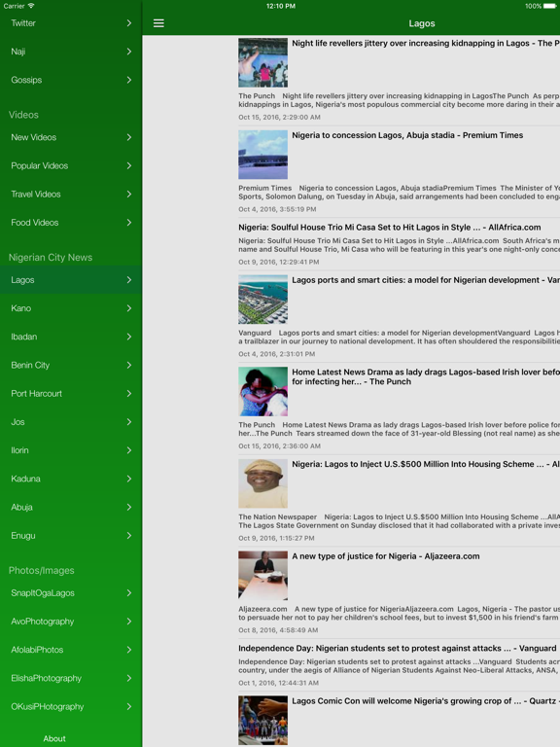Tap the Aljazeera justice article thumbnail

262,575
